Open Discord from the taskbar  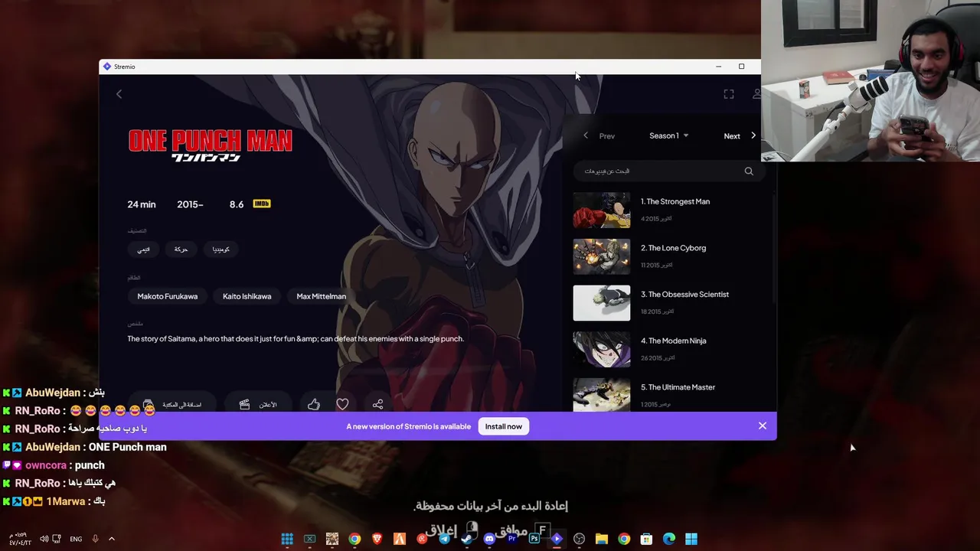(x=489, y=539)
